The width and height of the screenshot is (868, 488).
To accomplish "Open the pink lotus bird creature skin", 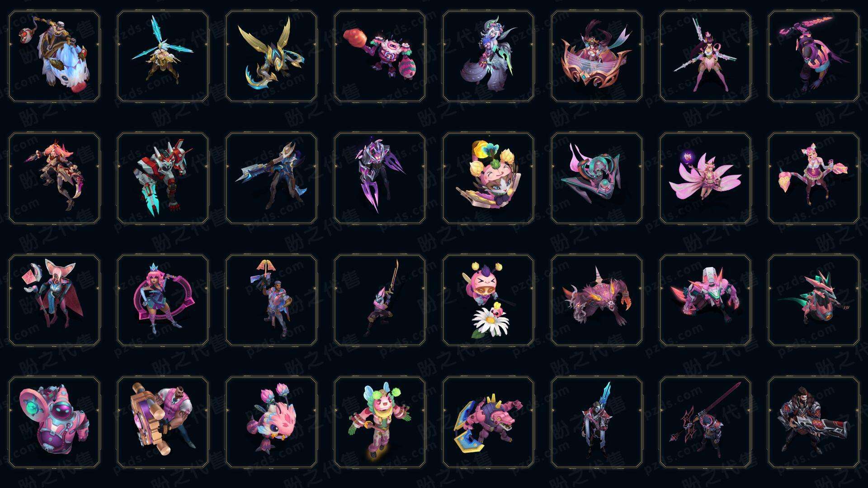I will pyautogui.click(x=271, y=422).
